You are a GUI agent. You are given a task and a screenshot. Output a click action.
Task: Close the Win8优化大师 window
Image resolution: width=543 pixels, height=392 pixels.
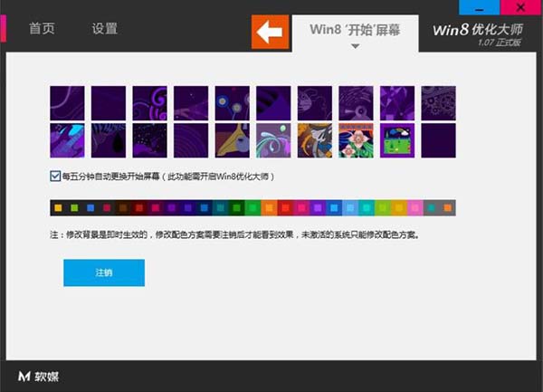point(520,7)
